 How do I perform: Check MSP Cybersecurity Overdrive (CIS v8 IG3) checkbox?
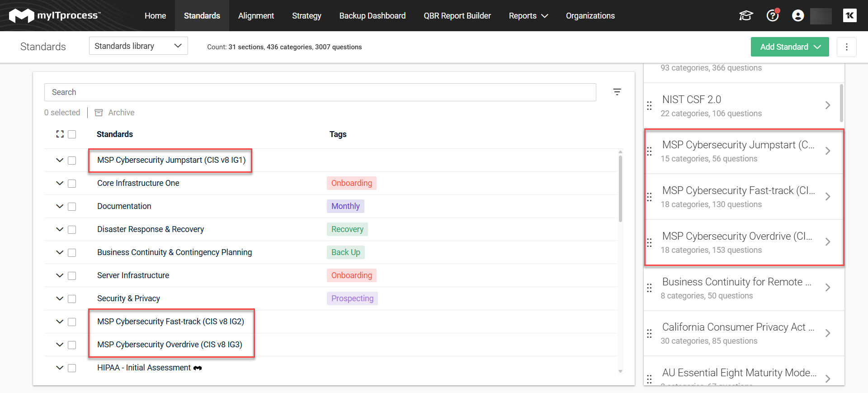[72, 345]
